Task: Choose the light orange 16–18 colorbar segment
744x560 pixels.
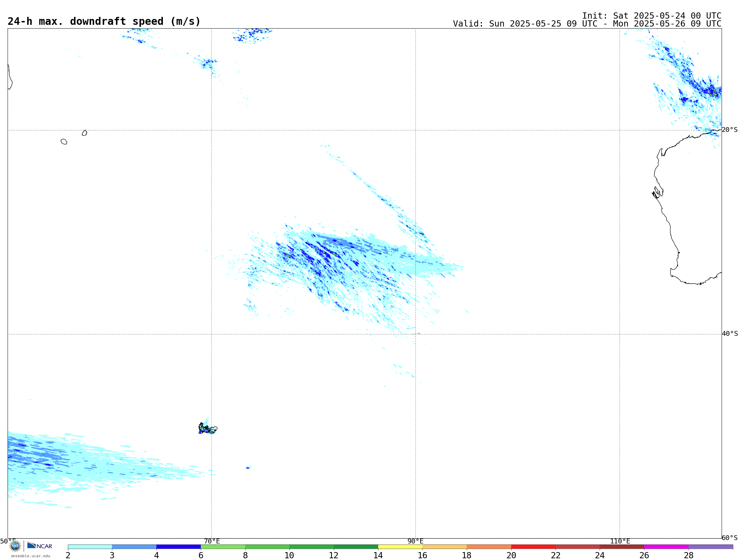Action: 445,547
